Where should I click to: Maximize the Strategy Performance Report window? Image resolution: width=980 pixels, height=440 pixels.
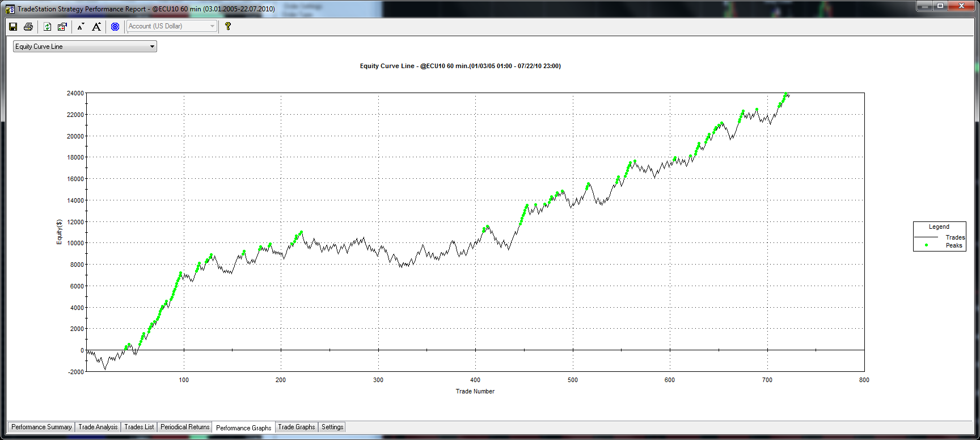point(940,6)
